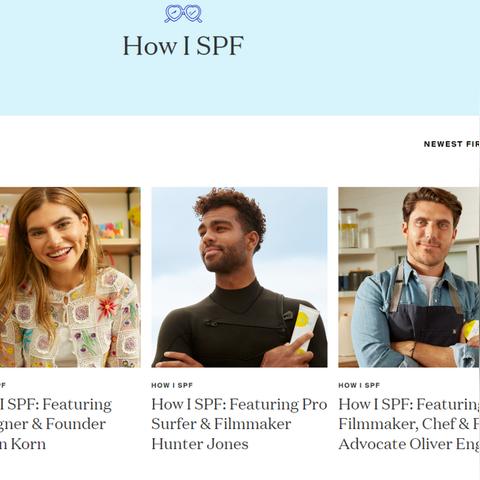The width and height of the screenshot is (480, 480).
Task: Click How I SPF tag above Hunter Jones title
Action: tap(172, 385)
